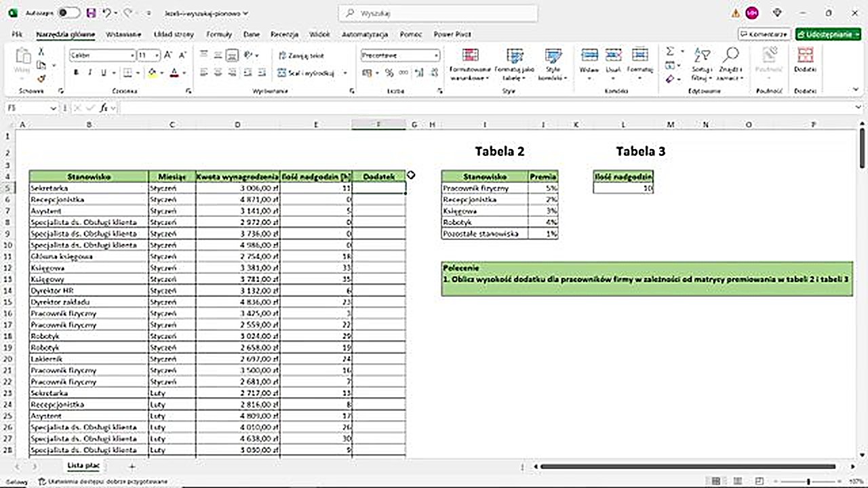Image resolution: width=868 pixels, height=488 pixels.
Task: Toggle the AutoSave switch
Action: click(x=68, y=13)
